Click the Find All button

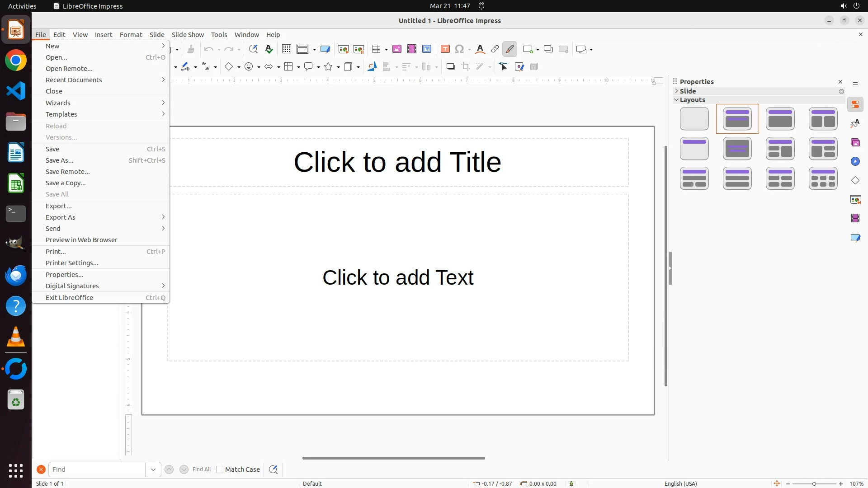click(x=202, y=469)
